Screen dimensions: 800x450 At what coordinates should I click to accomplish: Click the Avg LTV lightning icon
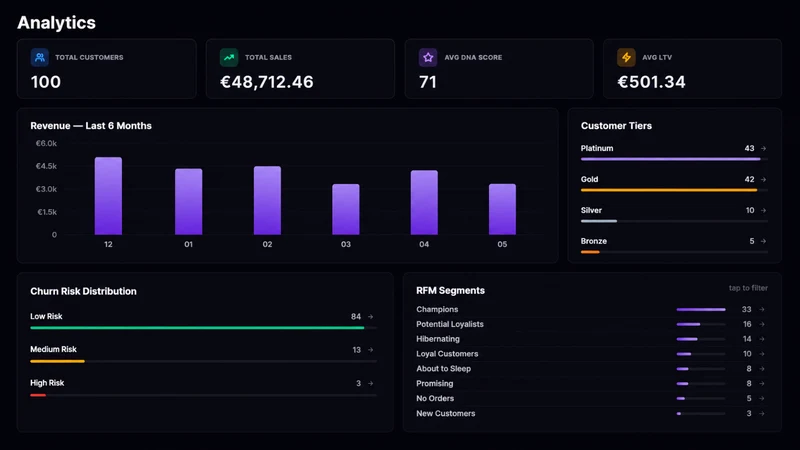point(626,57)
